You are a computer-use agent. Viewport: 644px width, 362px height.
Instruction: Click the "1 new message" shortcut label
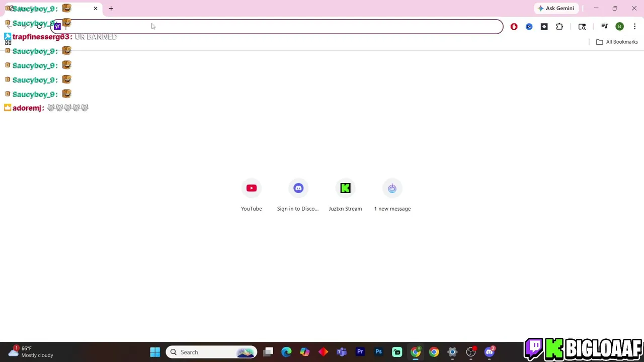click(x=392, y=209)
